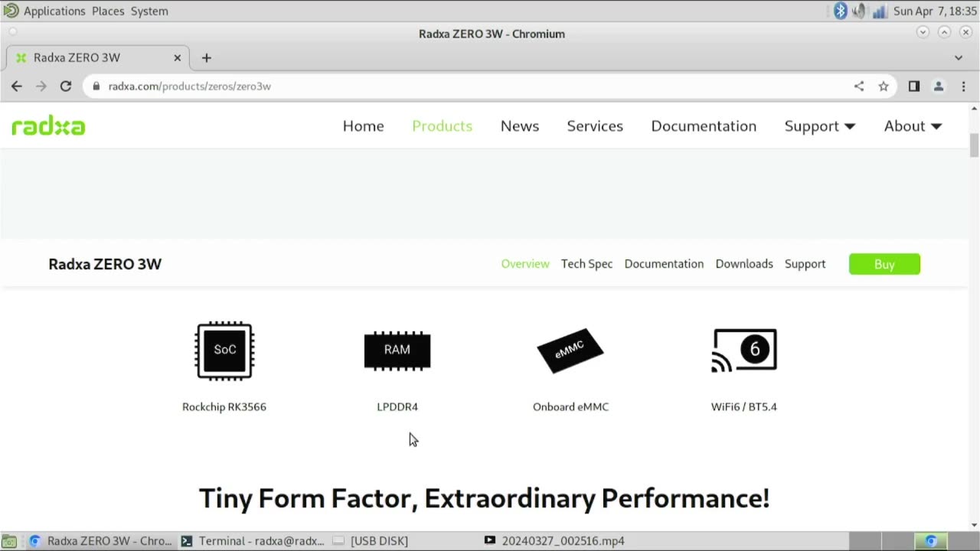Screen dimensions: 980x551
Task: Open a new browser tab
Action: point(206,57)
